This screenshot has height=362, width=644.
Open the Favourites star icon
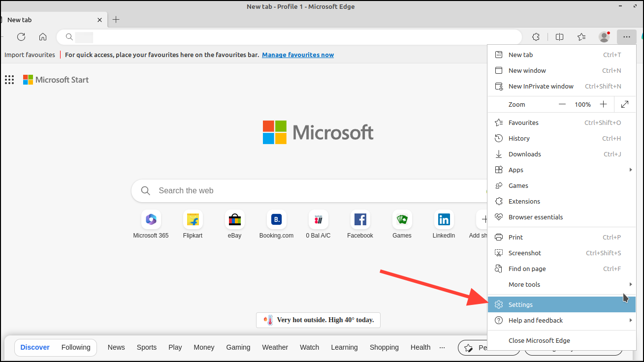(581, 37)
